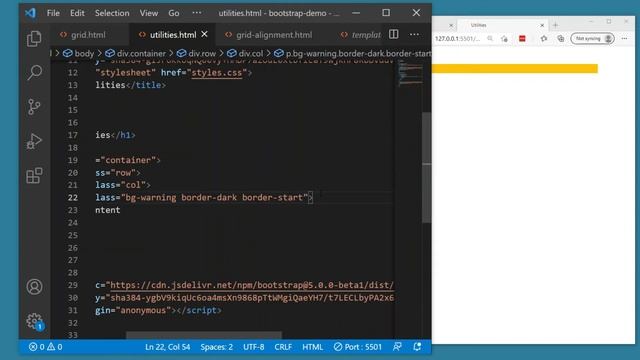
Task: Select div.row in the breadcrumb
Action: pos(197,53)
